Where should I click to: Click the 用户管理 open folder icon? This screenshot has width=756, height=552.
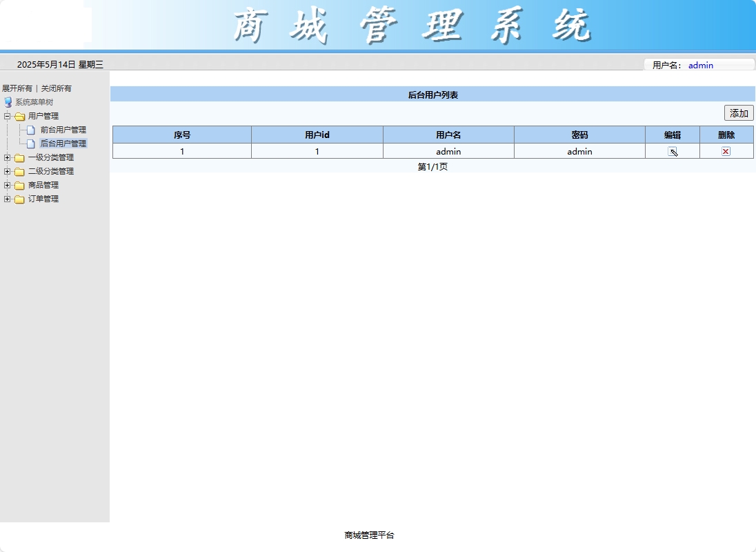[19, 116]
